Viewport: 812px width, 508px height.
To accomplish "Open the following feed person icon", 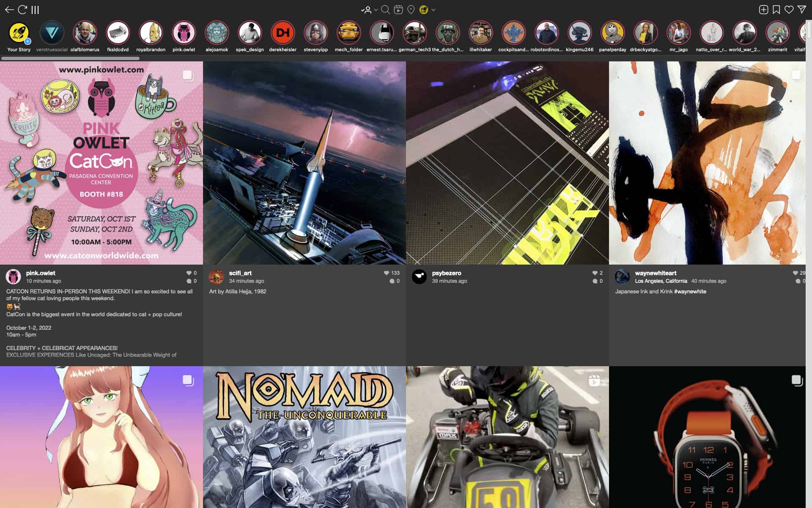I will pos(367,10).
